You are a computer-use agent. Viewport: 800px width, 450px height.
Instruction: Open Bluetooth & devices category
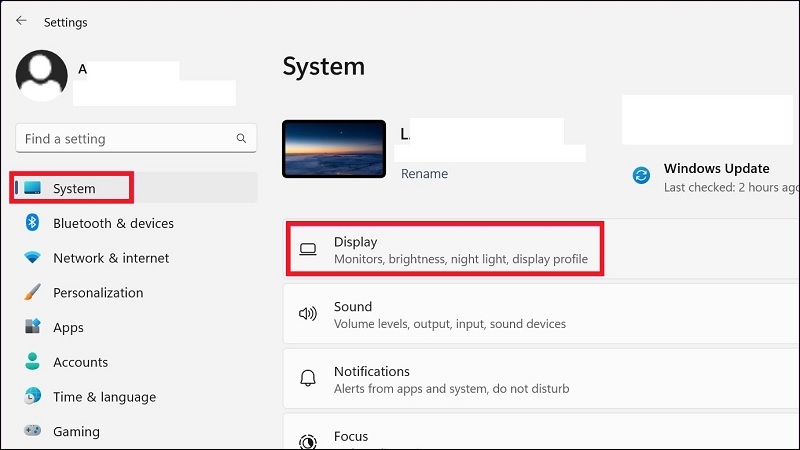pyautogui.click(x=136, y=223)
